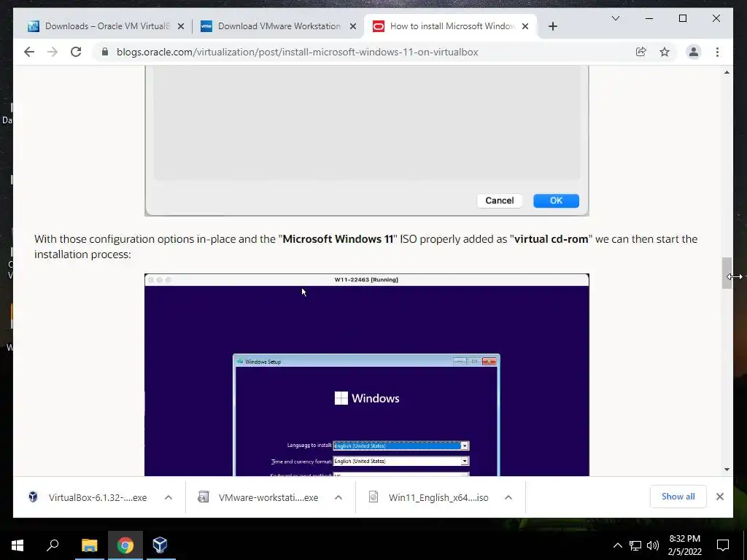Image resolution: width=747 pixels, height=560 pixels.
Task: Click the Win11 iso file icon
Action: (373, 497)
